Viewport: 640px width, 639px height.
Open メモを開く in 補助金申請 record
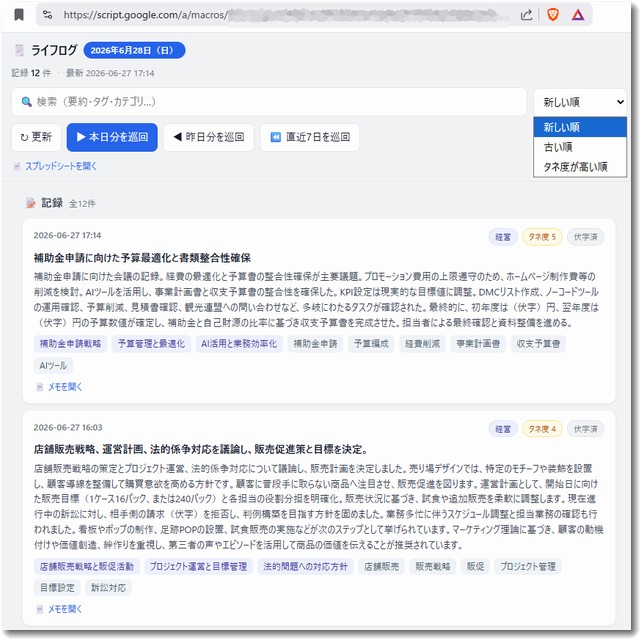(65, 387)
